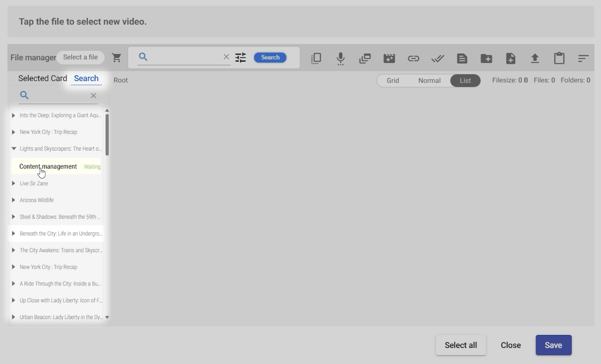Open the Search tab in sidebar
The image size is (601, 364).
pyautogui.click(x=86, y=79)
